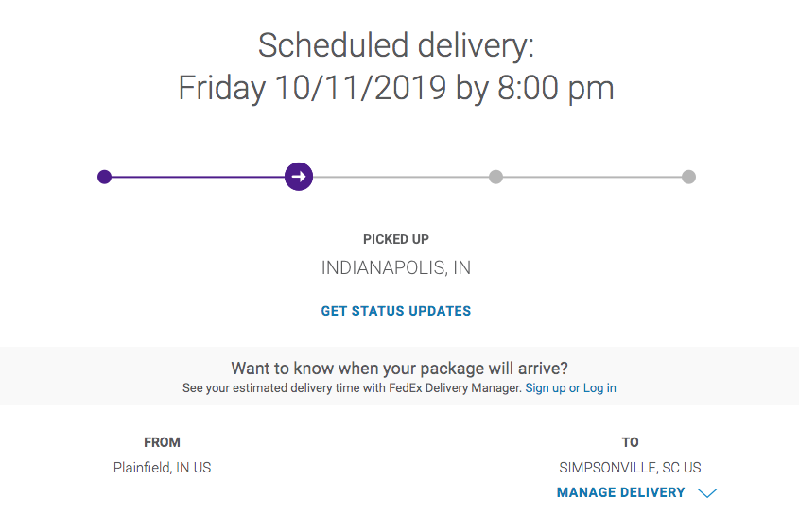
Task: Click the Friday 10/11/2019 delivery date
Action: point(312,88)
